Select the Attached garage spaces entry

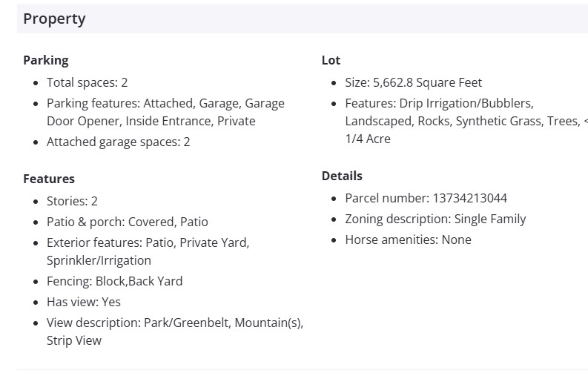point(118,142)
